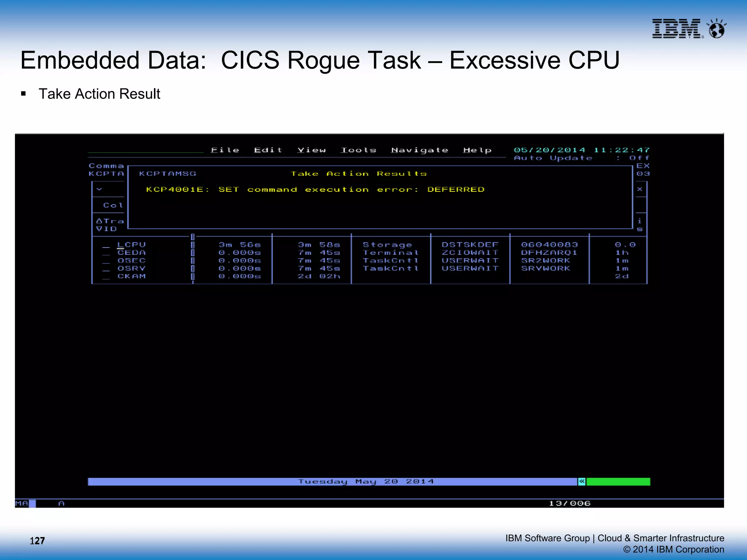
Task: Click the Auto Update Off setting
Action: [582, 158]
